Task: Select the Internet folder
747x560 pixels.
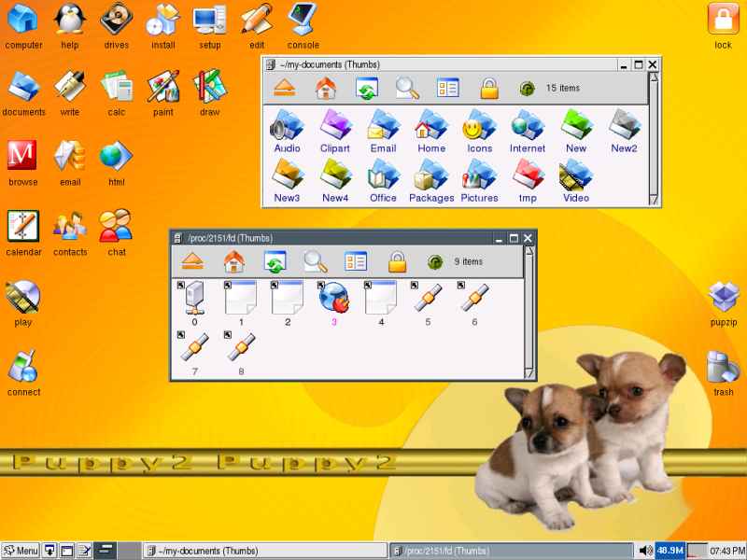Action: point(528,131)
